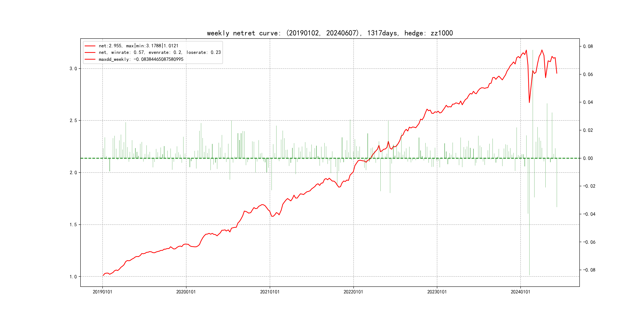This screenshot has width=644, height=322.
Task: Click the 3.0 left axis label
Action: click(73, 69)
